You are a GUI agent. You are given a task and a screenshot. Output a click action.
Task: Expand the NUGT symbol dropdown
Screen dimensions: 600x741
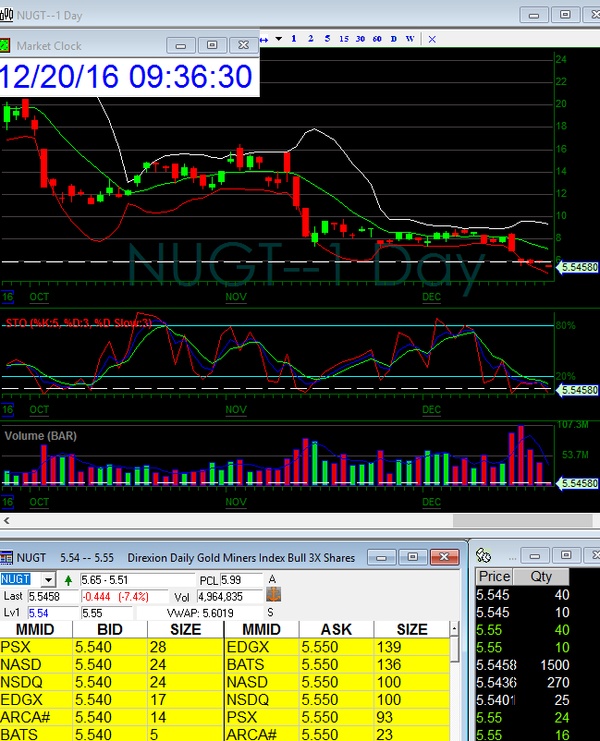point(48,580)
